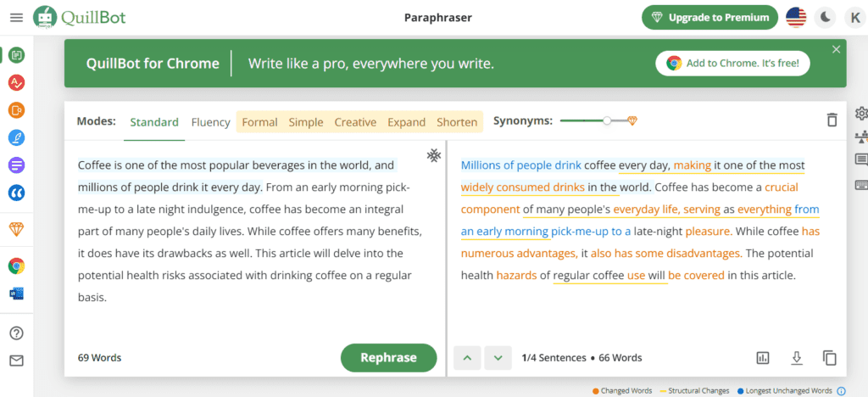Select the Standard mode tab
The height and width of the screenshot is (397, 868).
tap(154, 122)
